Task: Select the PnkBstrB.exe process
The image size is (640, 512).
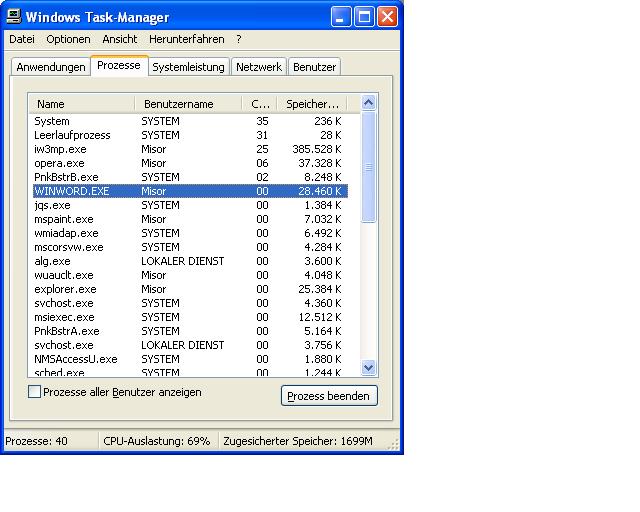Action: click(190, 177)
